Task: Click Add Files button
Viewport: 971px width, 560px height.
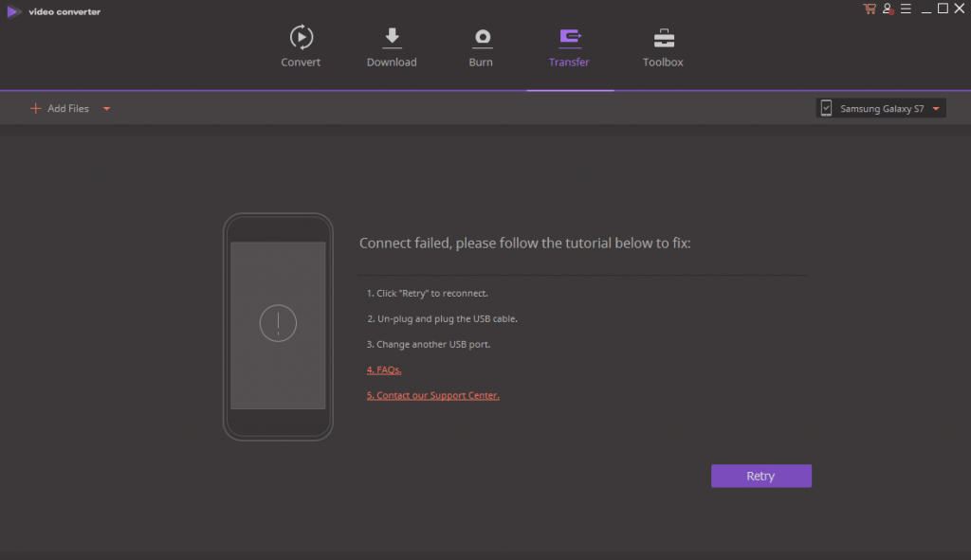Action: (60, 108)
